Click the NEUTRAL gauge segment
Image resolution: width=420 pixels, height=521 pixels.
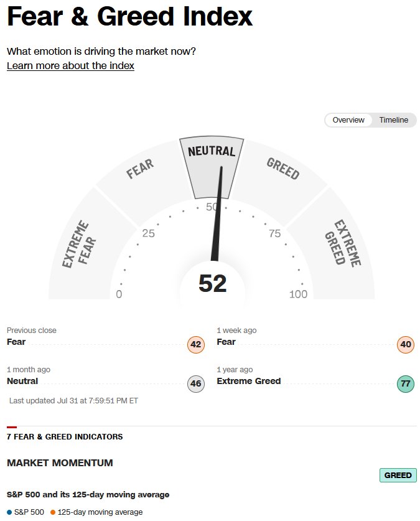click(x=211, y=166)
